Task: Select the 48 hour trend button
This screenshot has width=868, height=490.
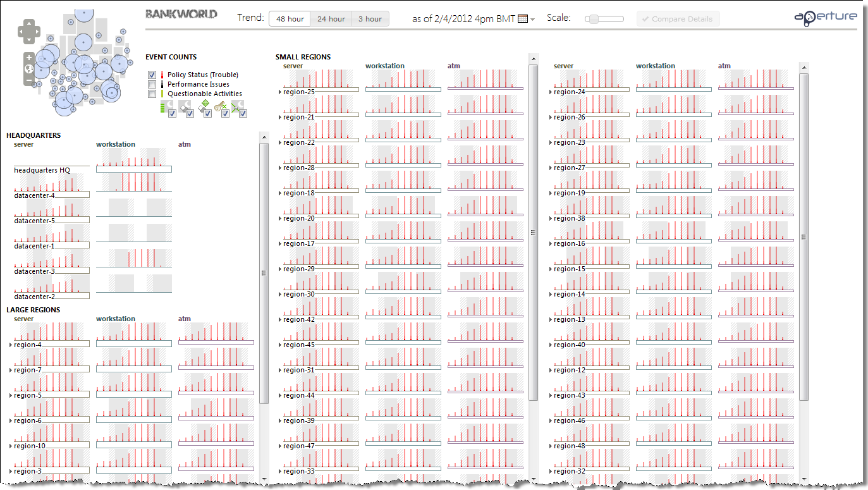Action: [290, 19]
